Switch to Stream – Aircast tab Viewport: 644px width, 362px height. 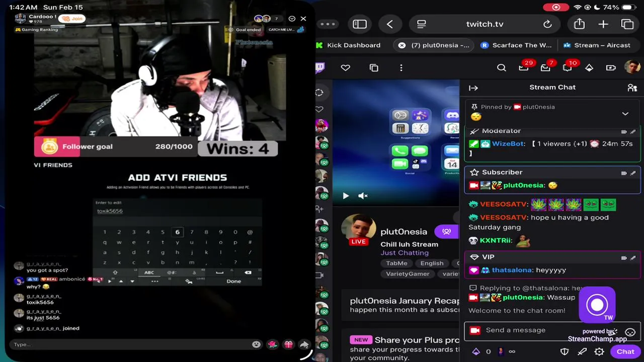(597, 45)
